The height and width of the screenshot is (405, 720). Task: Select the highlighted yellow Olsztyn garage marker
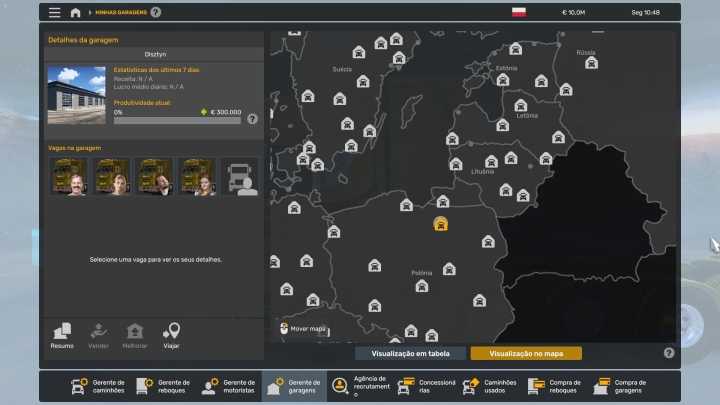click(x=440, y=224)
